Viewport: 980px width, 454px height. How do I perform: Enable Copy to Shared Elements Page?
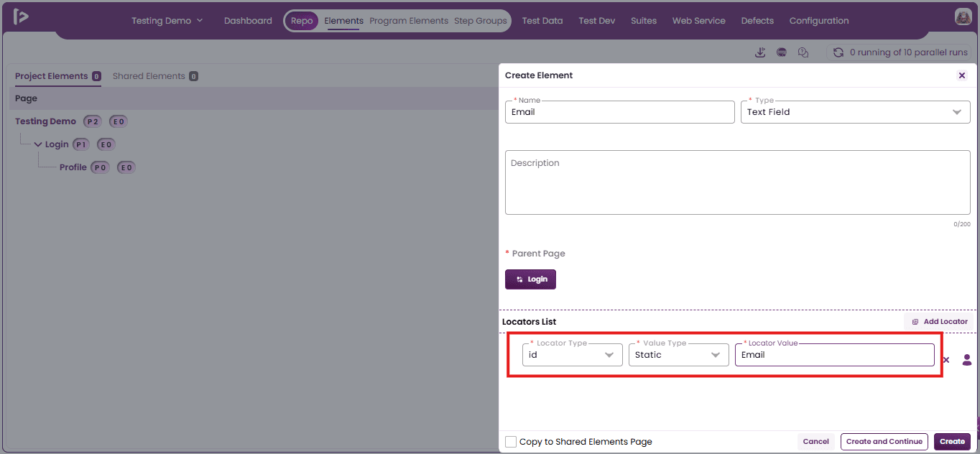pyautogui.click(x=511, y=442)
